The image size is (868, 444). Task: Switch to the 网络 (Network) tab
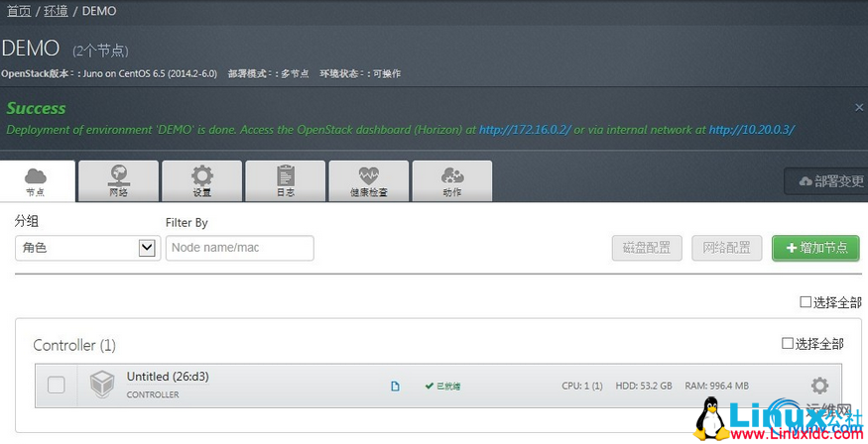(118, 181)
